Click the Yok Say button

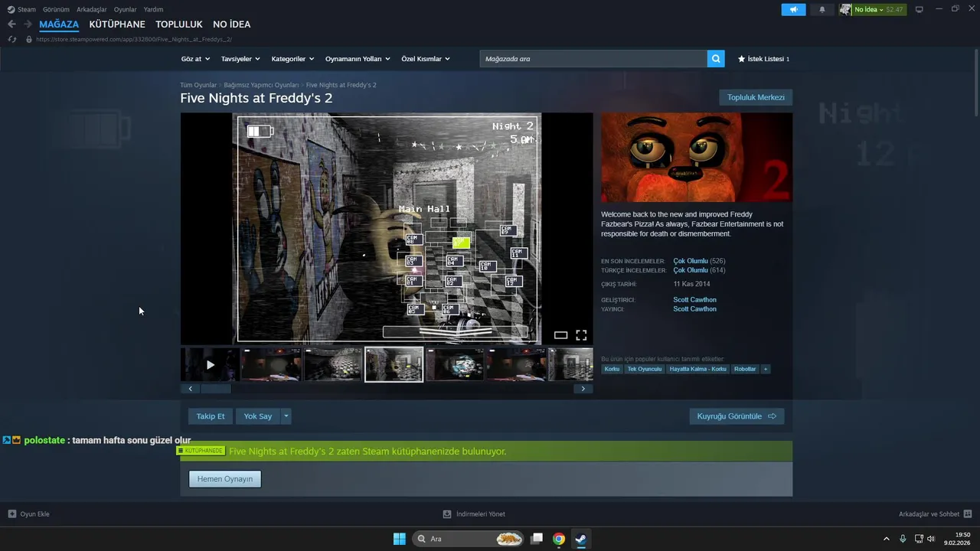pyautogui.click(x=258, y=416)
